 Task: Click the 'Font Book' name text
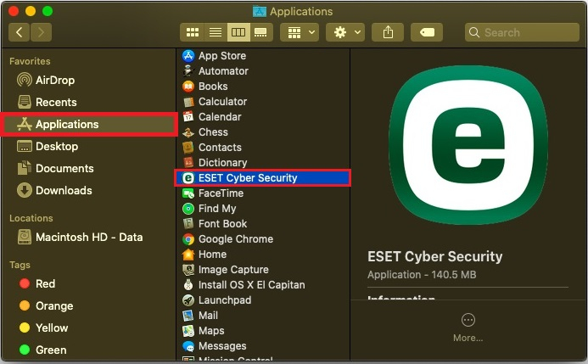[x=223, y=224]
